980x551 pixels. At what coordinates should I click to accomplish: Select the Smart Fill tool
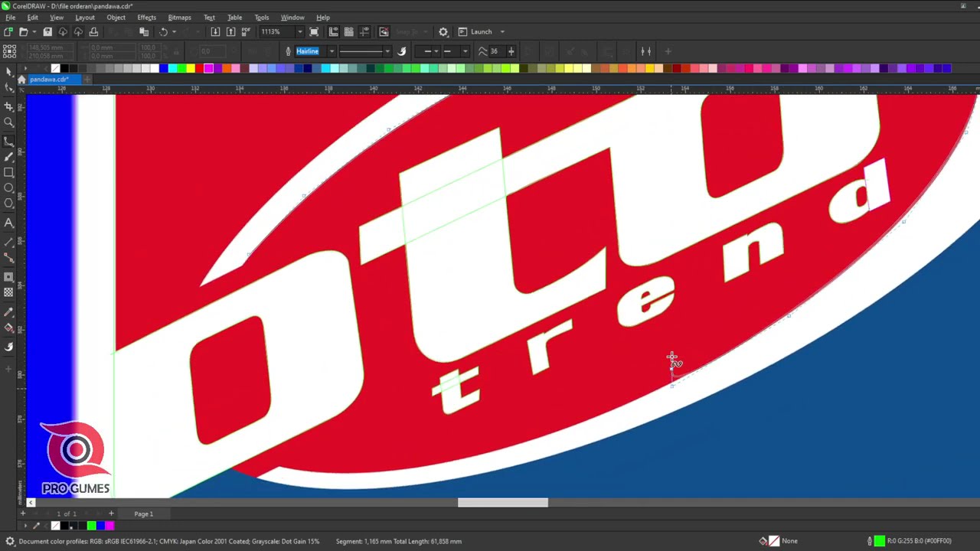tap(8, 347)
